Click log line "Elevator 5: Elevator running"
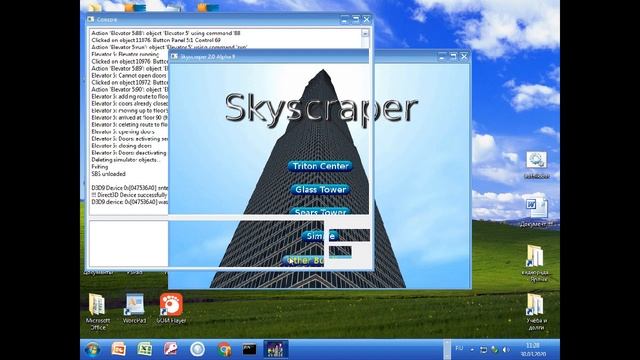 tap(125, 54)
